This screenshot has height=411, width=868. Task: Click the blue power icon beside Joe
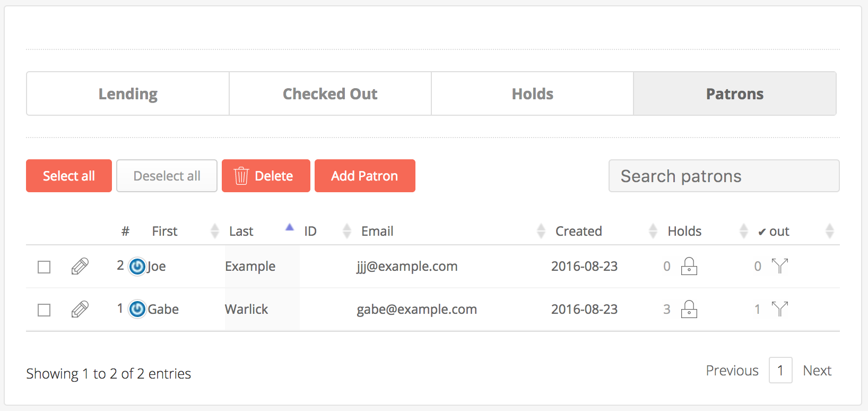[137, 266]
